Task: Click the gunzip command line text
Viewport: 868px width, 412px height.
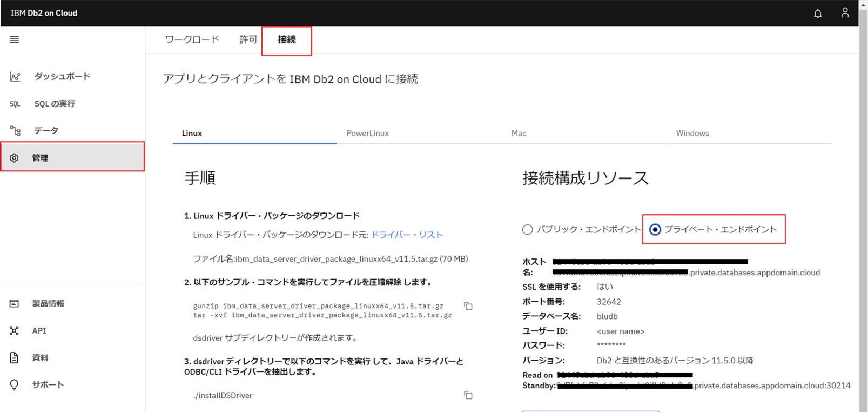Action: click(318, 306)
